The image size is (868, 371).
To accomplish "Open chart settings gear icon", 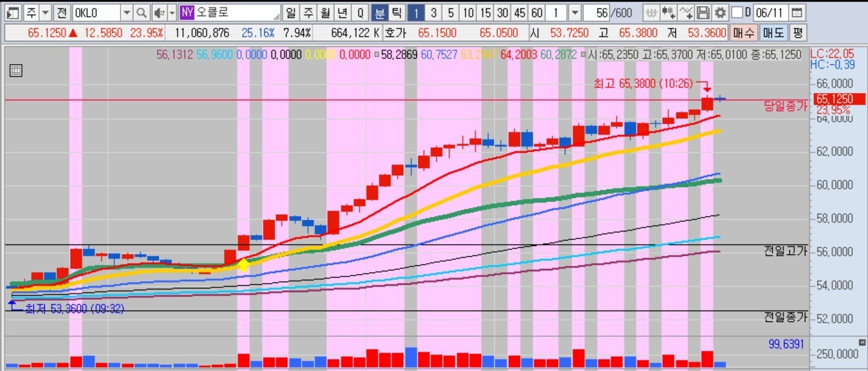I will (720, 13).
